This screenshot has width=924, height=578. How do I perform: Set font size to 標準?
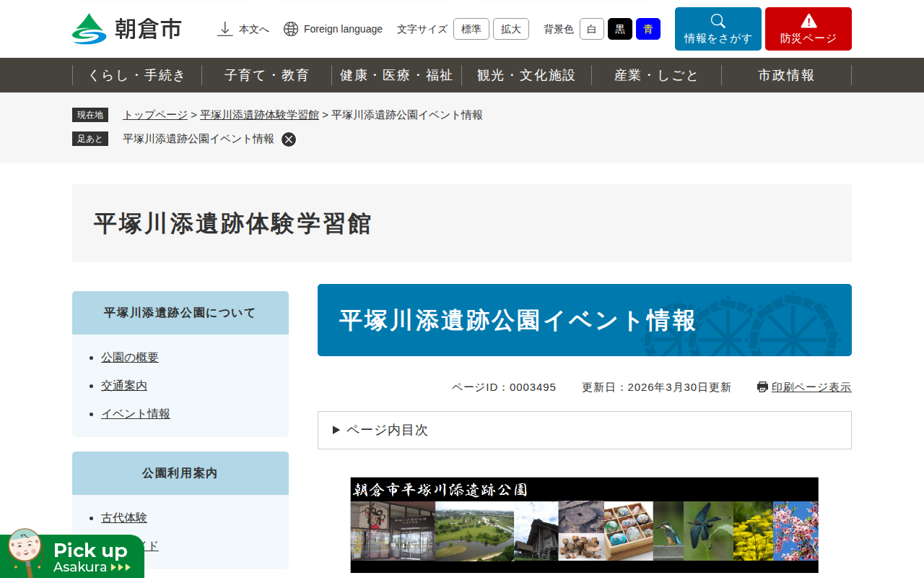click(x=471, y=29)
